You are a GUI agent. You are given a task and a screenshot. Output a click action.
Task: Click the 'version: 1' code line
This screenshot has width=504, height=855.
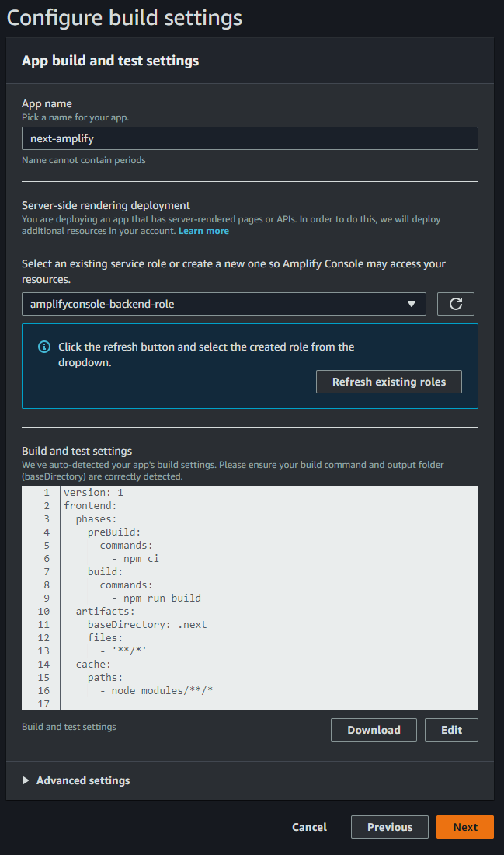tap(94, 492)
